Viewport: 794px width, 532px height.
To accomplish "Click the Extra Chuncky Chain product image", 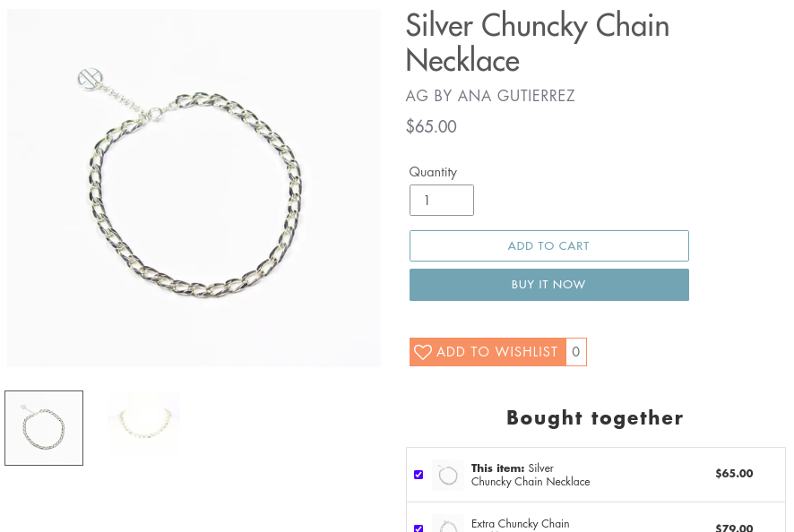I will click(447, 527).
